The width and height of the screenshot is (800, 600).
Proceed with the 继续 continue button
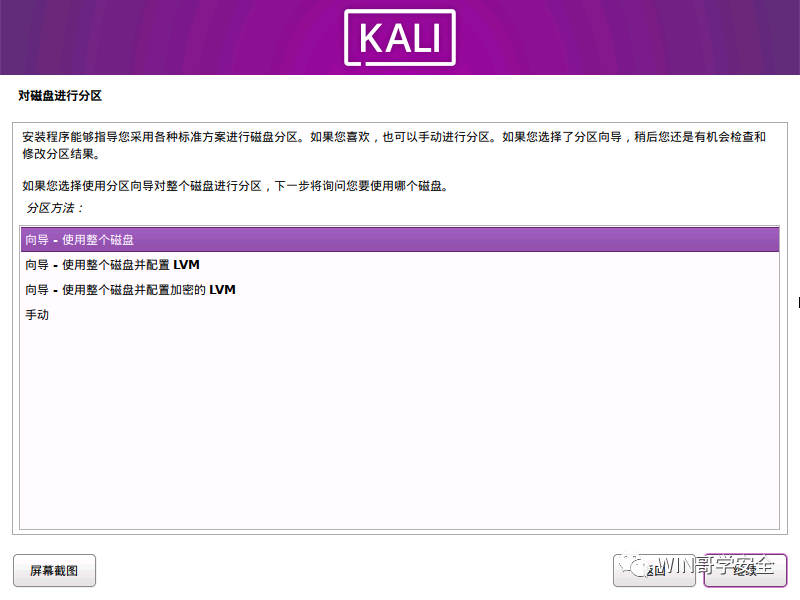(745, 570)
